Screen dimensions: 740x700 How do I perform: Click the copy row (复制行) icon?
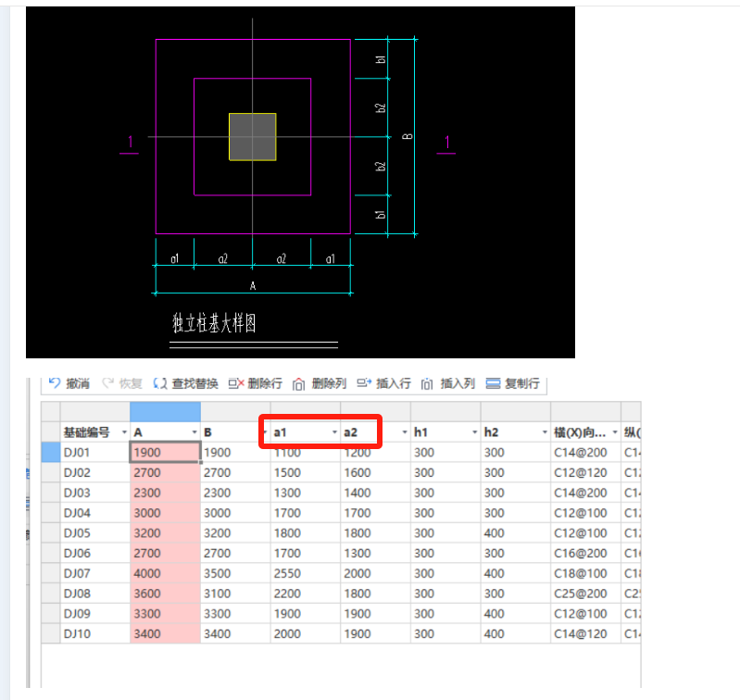(x=493, y=383)
